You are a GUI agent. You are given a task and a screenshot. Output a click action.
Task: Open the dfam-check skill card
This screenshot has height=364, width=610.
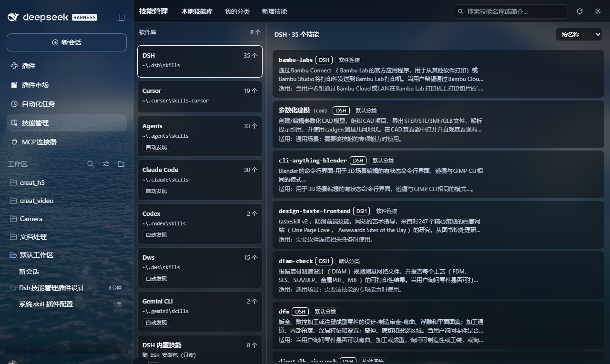coord(438,275)
